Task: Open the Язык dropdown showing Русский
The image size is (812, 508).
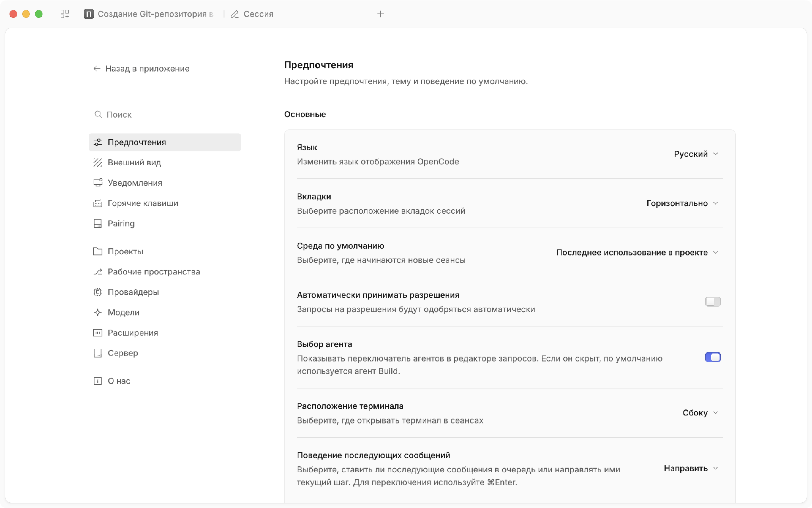Action: pyautogui.click(x=696, y=154)
